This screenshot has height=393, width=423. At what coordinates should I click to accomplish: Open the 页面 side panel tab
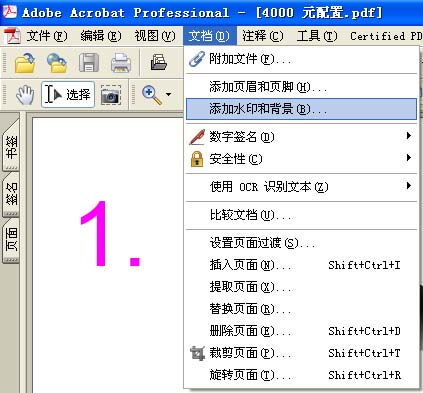click(x=11, y=239)
